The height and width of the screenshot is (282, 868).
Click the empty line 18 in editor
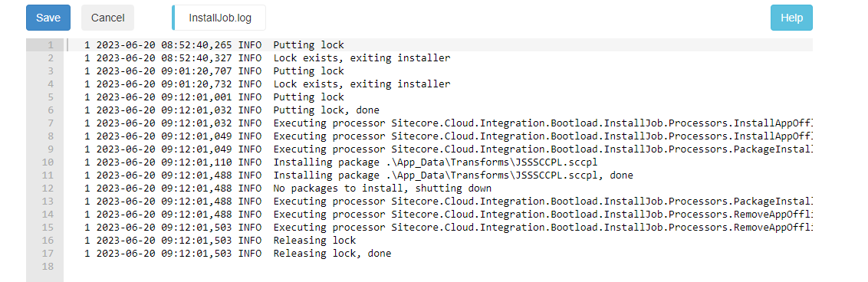point(438,266)
